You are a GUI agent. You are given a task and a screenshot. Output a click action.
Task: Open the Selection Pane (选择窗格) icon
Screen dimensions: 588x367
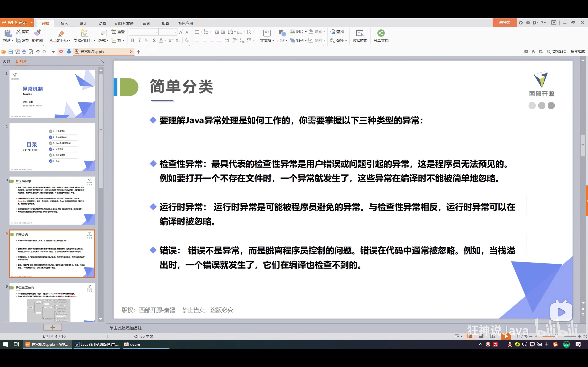tap(360, 33)
